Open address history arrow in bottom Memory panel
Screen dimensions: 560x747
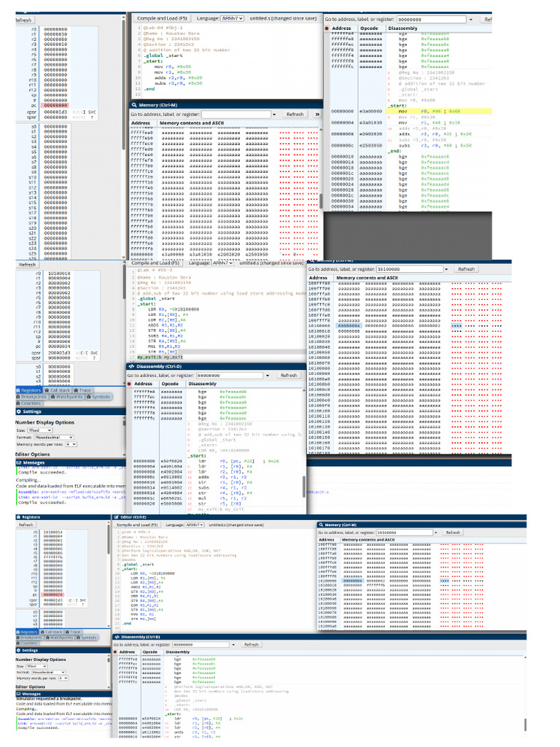pyautogui.click(x=436, y=532)
